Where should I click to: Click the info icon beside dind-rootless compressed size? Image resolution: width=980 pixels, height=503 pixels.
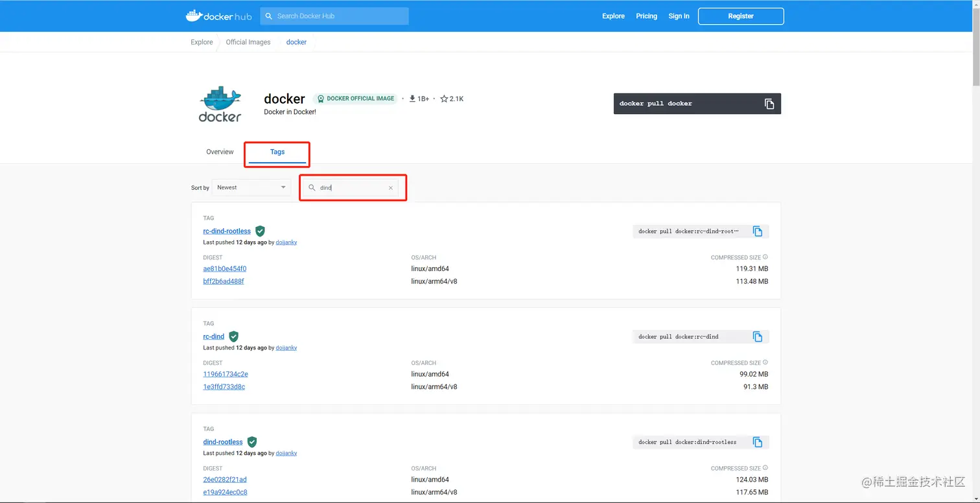(x=765, y=468)
